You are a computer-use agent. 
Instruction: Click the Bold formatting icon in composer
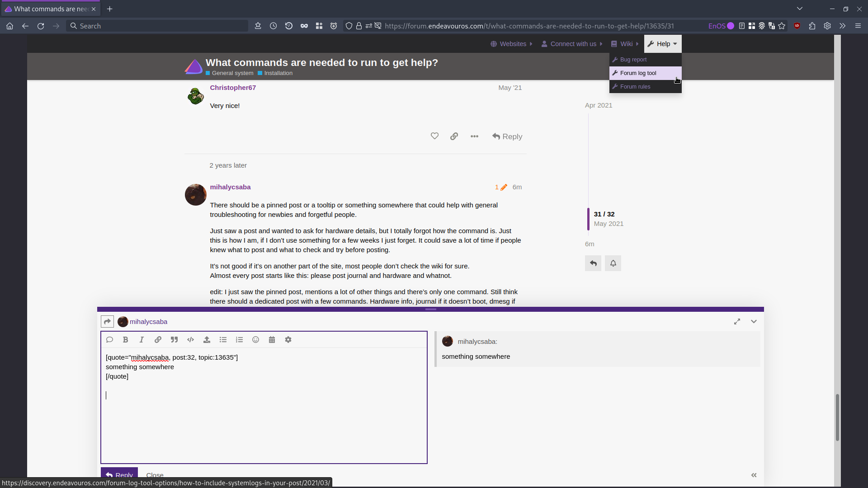pyautogui.click(x=126, y=340)
